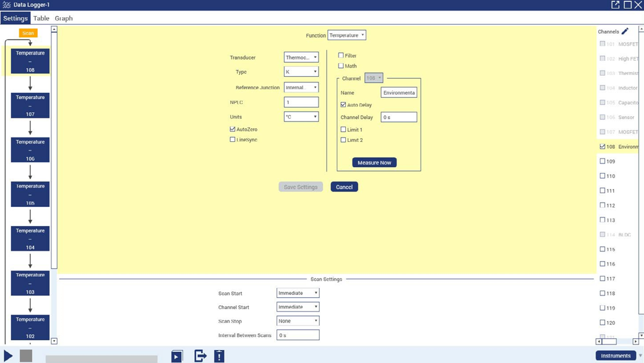Open the Scan Start dropdown
This screenshot has height=363, width=644.
298,293
